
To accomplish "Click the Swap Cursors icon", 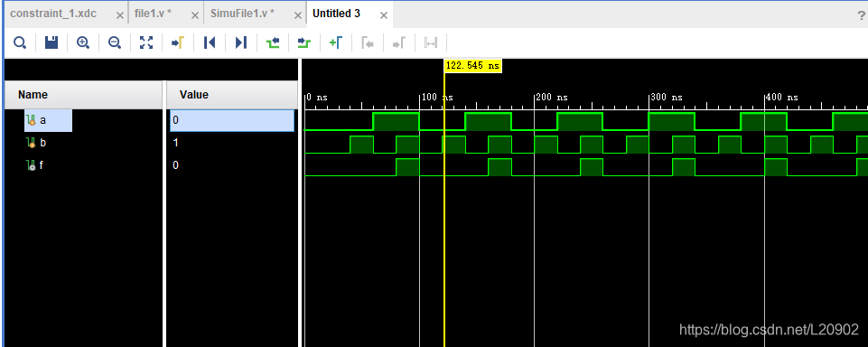I will tap(431, 42).
